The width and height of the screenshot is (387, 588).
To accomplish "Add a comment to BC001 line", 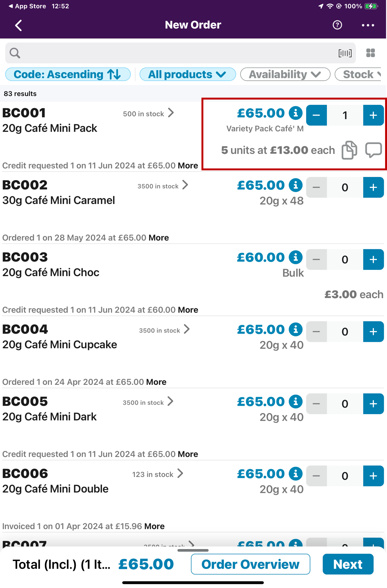I will coord(373,150).
